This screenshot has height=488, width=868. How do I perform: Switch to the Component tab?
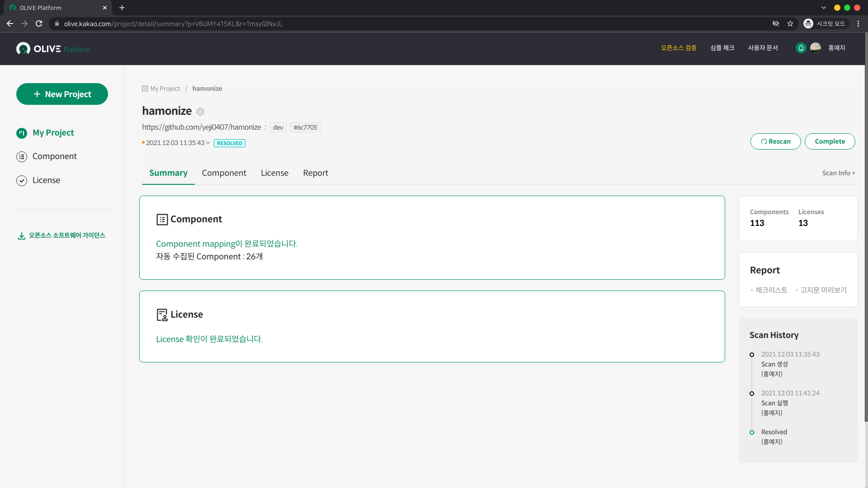[224, 173]
